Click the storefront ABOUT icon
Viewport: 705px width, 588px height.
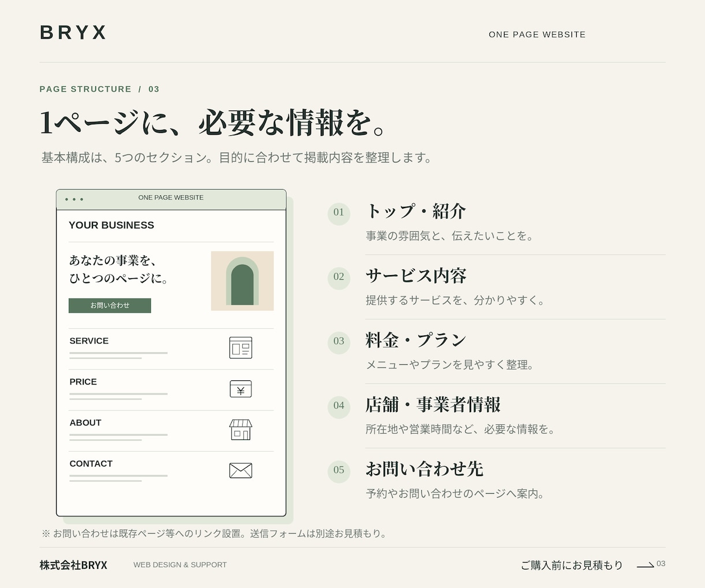coord(240,430)
